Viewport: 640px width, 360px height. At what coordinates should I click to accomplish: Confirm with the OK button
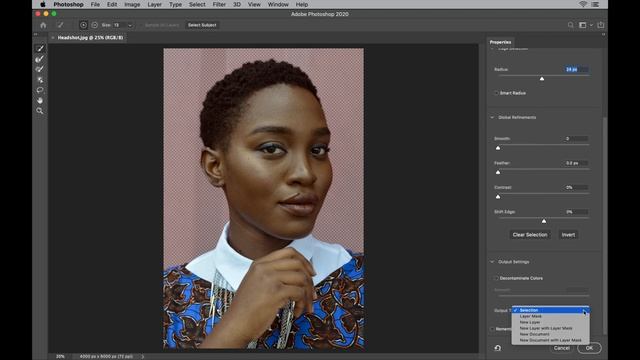pos(589,348)
